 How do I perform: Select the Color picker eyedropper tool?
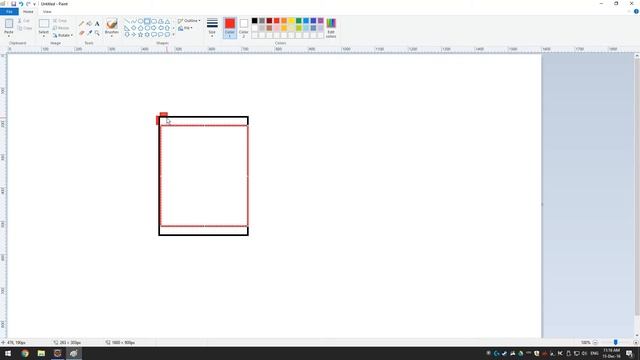tap(89, 33)
